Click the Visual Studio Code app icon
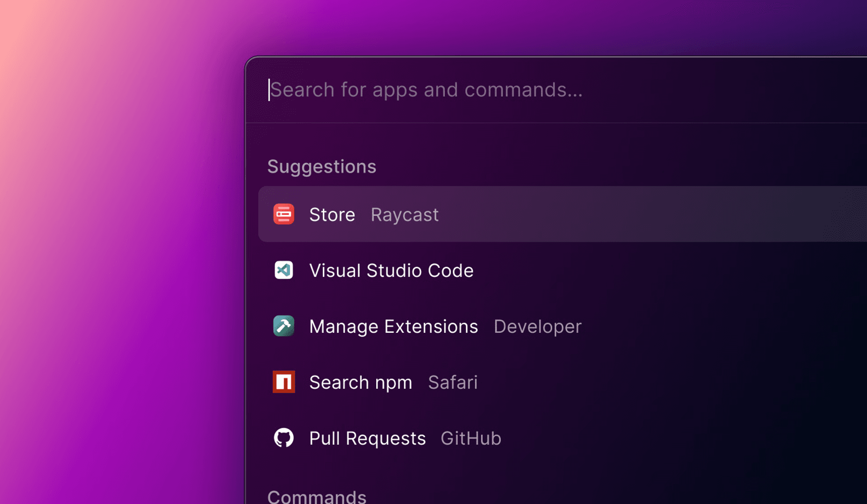 point(284,270)
